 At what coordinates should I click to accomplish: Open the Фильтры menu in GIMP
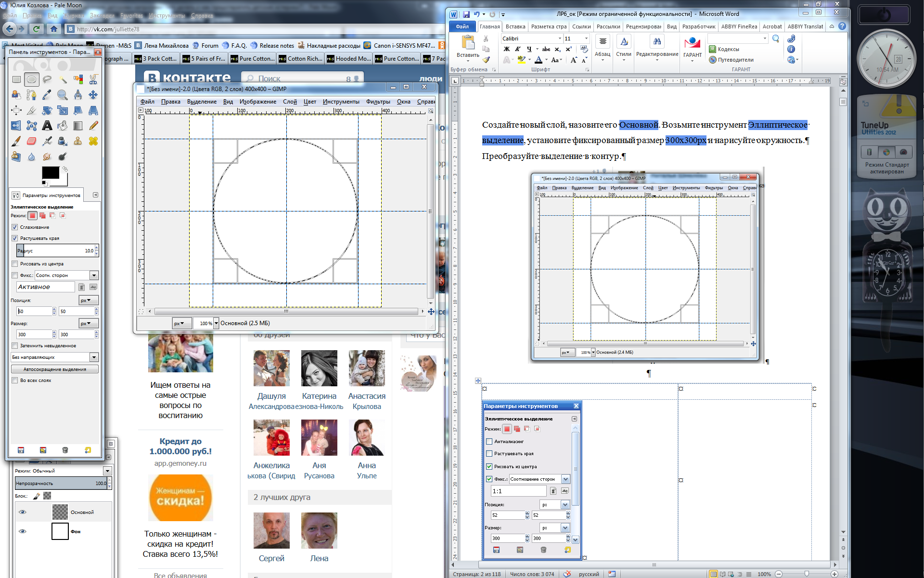378,102
